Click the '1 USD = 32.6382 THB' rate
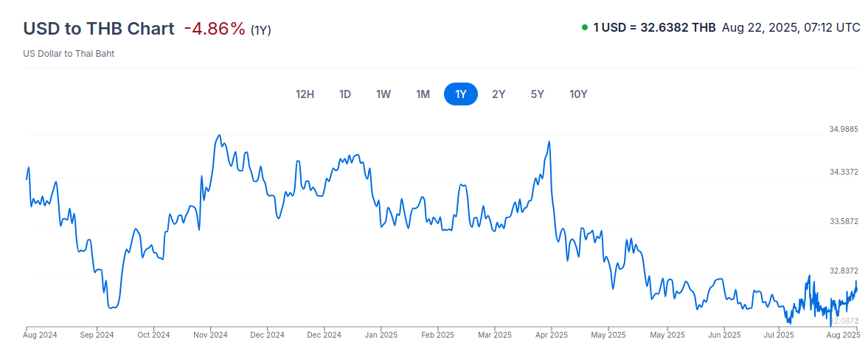Viewport: 868px width, 348px height. [654, 27]
